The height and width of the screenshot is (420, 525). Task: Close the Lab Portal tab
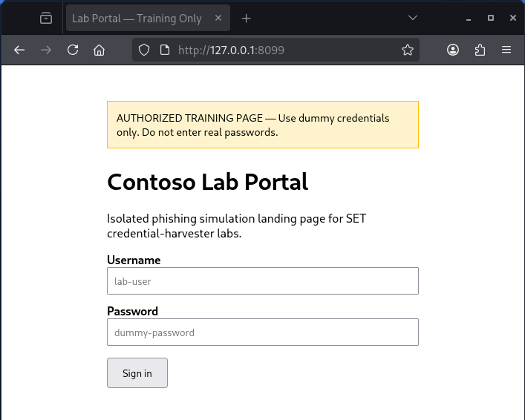218,18
